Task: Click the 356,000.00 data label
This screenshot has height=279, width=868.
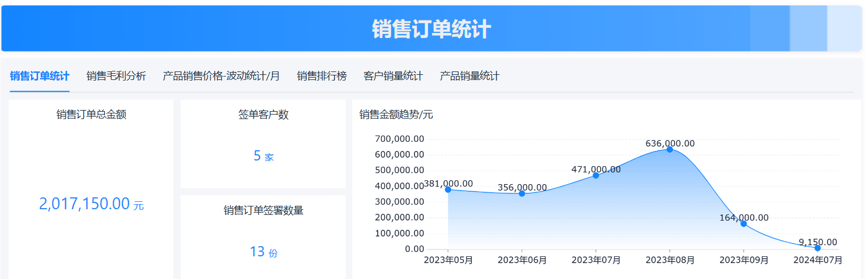Action: 522,188
